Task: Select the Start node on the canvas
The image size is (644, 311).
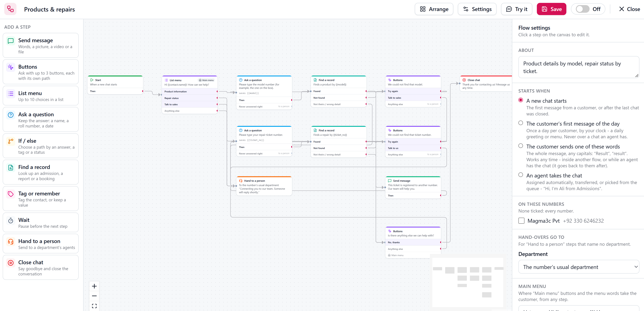Action: (115, 85)
